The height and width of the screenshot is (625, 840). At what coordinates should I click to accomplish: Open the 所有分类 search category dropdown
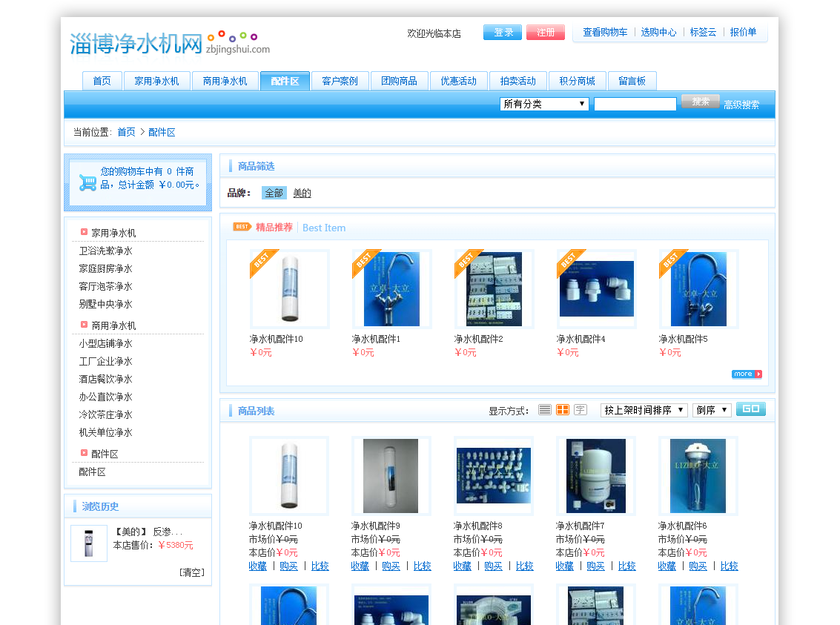pos(544,104)
